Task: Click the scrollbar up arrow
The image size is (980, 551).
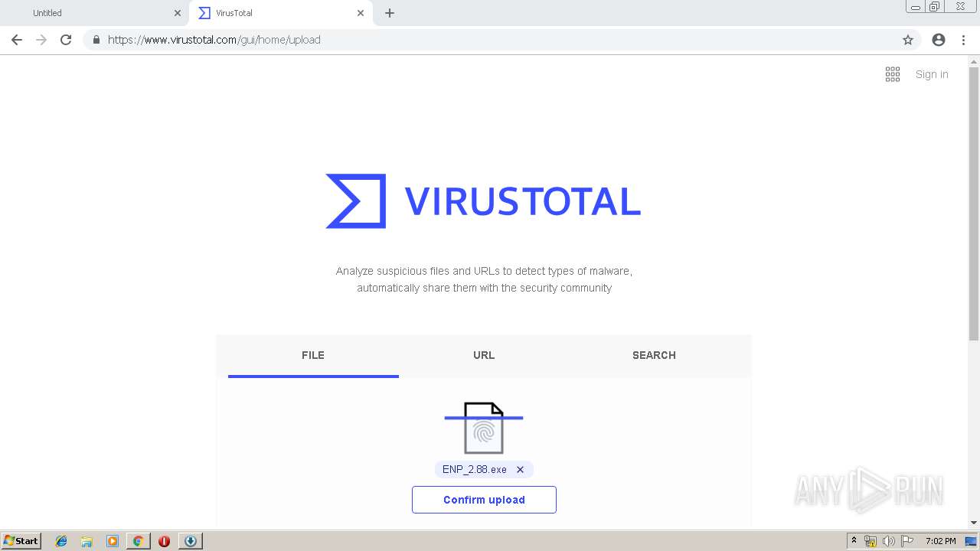Action: 974,60
